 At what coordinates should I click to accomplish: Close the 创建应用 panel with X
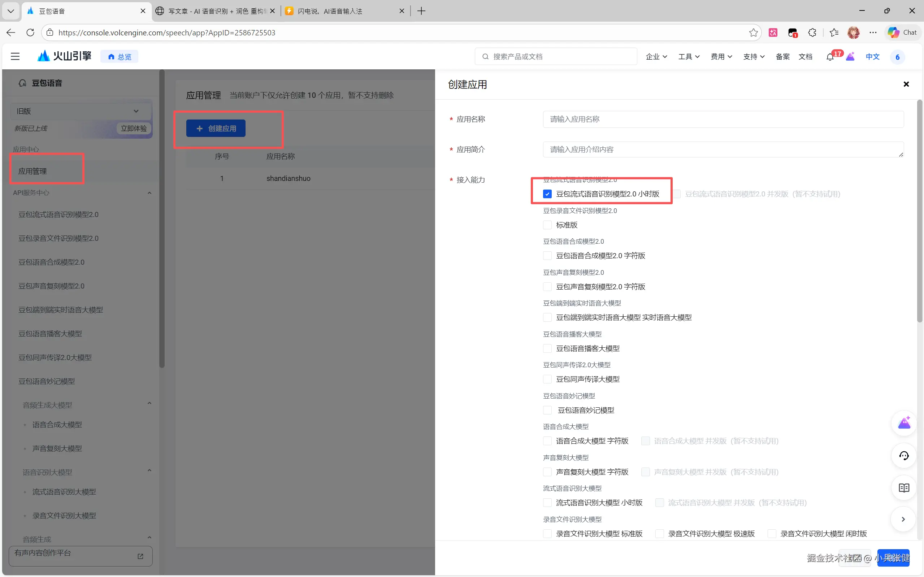click(906, 84)
